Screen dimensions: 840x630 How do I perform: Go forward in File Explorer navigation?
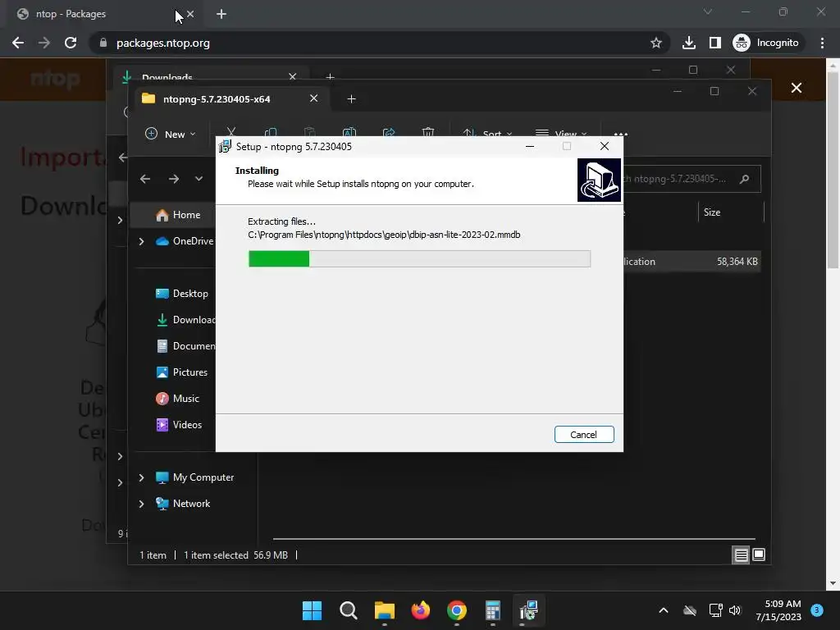point(174,179)
